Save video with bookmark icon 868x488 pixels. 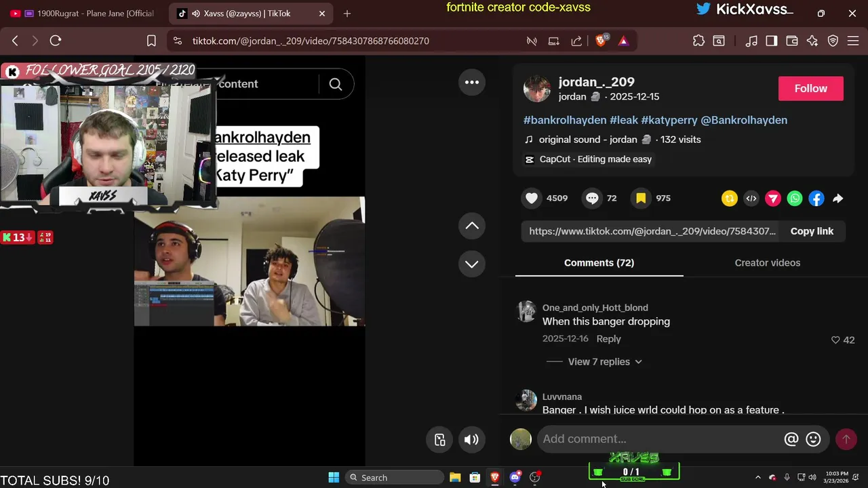pos(641,198)
